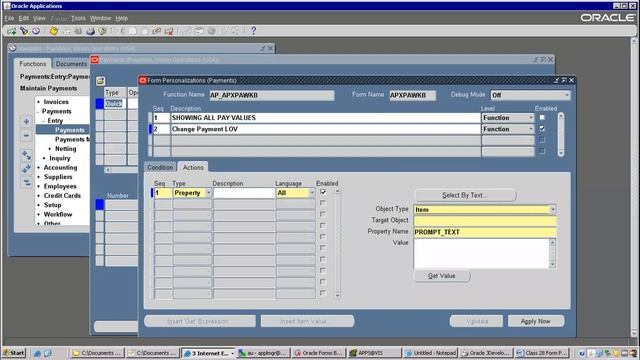Open the Debug Mode dropdown
The height and width of the screenshot is (360, 640).
click(567, 95)
